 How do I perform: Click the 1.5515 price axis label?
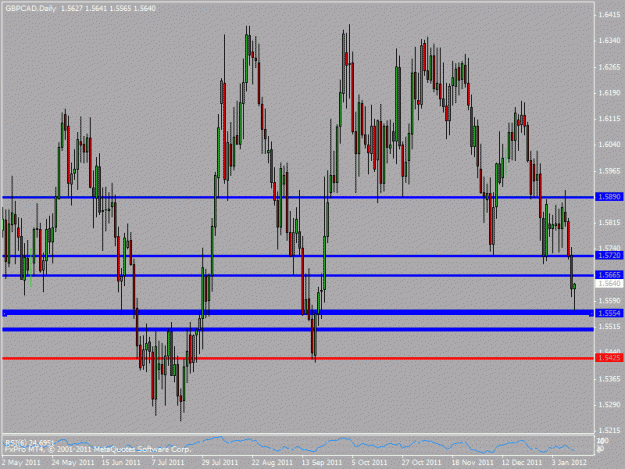(x=609, y=327)
